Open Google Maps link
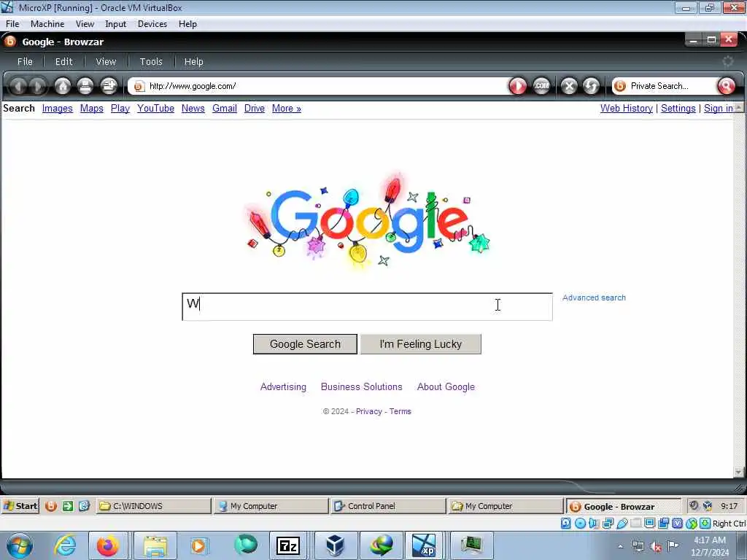Image resolution: width=747 pixels, height=560 pixels. (91, 109)
